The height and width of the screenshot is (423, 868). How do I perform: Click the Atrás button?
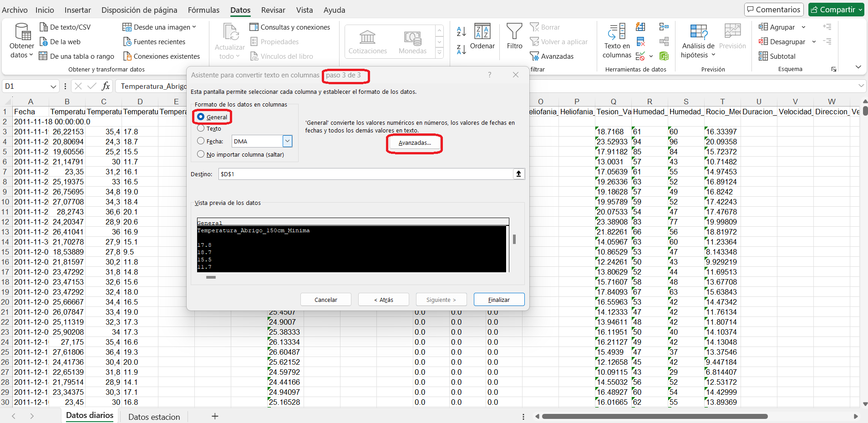(384, 300)
